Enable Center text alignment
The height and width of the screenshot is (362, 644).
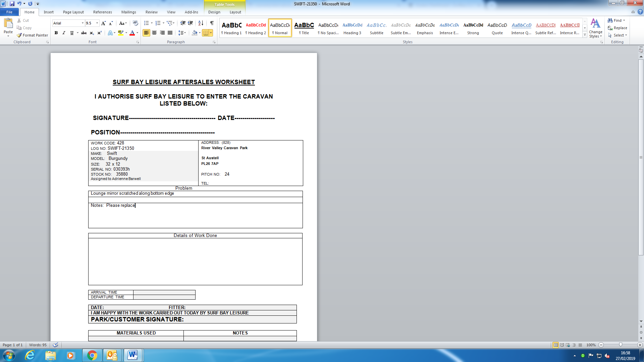154,33
